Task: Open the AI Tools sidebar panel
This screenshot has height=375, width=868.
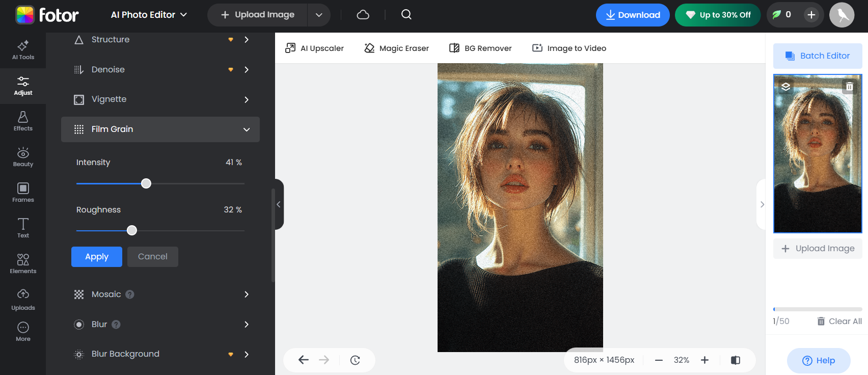Action: pos(23,50)
